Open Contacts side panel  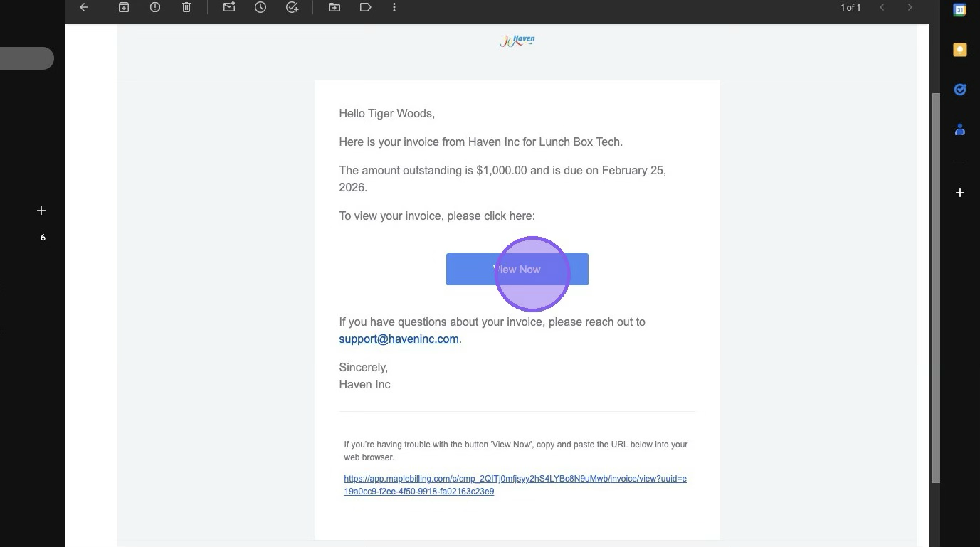pyautogui.click(x=959, y=129)
